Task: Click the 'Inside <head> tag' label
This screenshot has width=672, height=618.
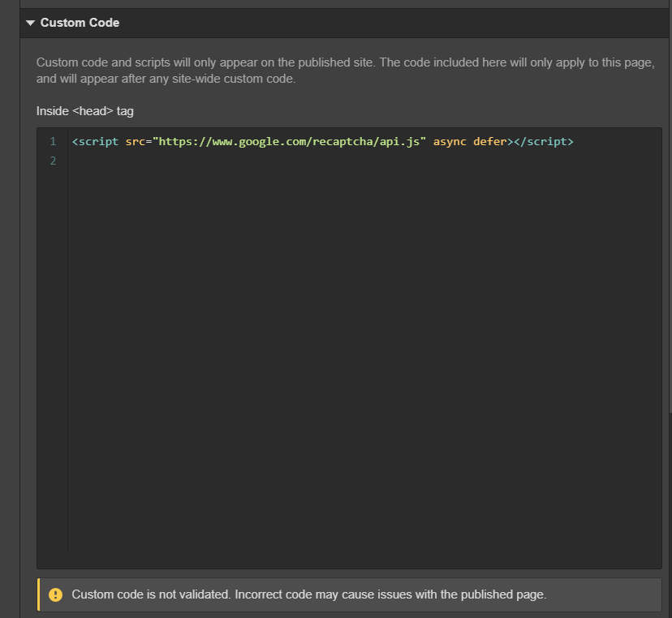Action: tap(85, 111)
